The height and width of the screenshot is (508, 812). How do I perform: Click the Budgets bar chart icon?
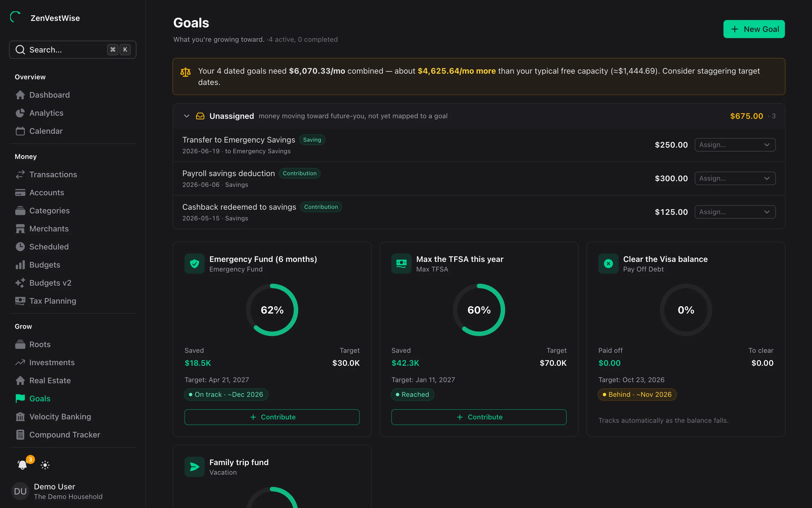(20, 265)
